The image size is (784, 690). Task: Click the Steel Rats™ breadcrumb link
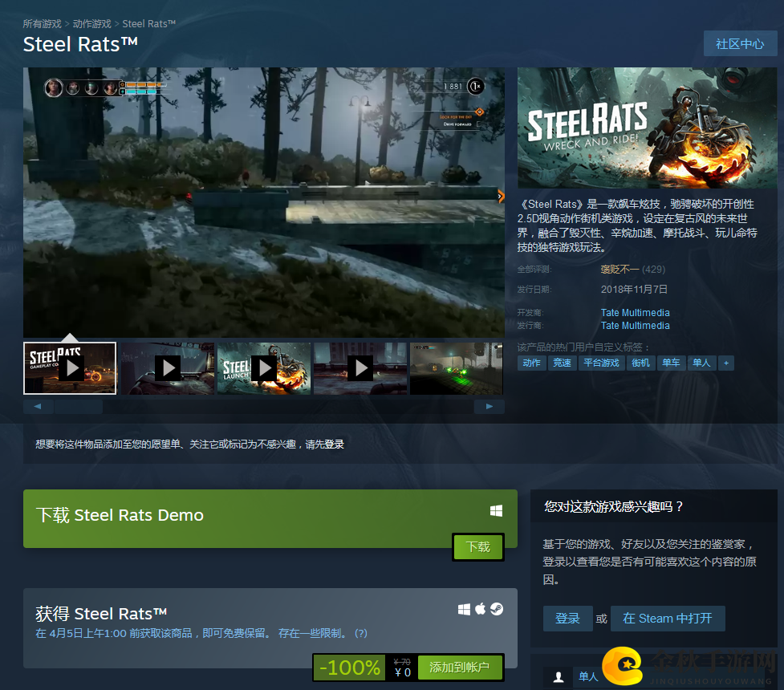coord(149,24)
